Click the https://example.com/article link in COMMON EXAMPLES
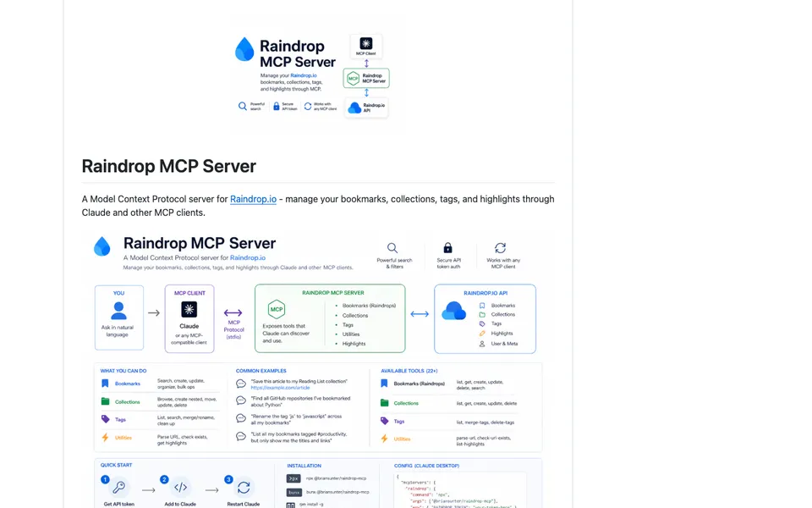The width and height of the screenshot is (812, 508). pyautogui.click(x=280, y=388)
